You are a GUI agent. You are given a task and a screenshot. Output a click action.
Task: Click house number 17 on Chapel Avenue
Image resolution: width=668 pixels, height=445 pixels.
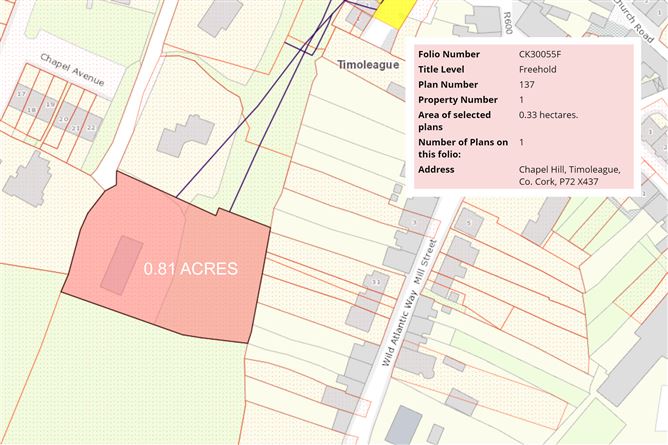[21, 94]
